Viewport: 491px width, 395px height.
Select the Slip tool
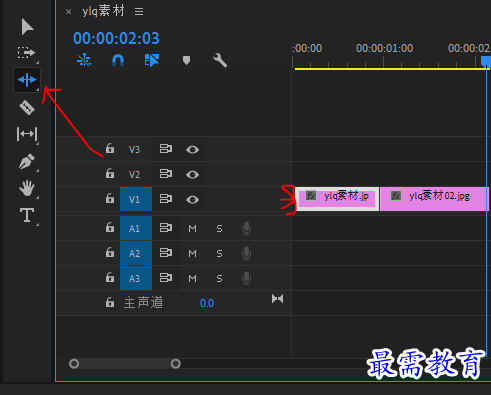(x=27, y=134)
